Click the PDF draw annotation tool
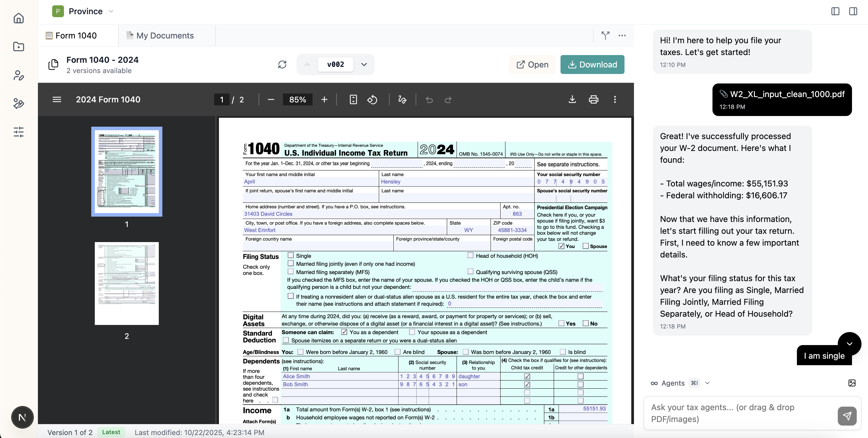Viewport: 868px width, 438px height. [402, 100]
